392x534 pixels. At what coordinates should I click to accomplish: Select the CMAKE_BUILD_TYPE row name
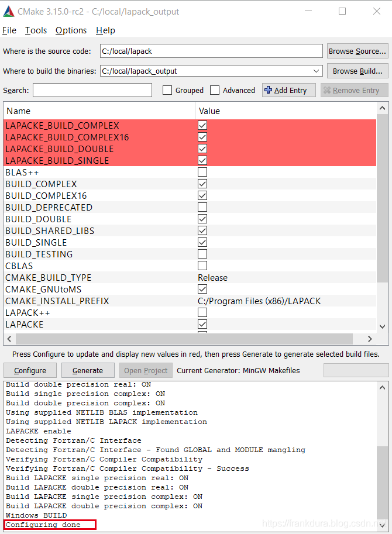click(x=49, y=278)
